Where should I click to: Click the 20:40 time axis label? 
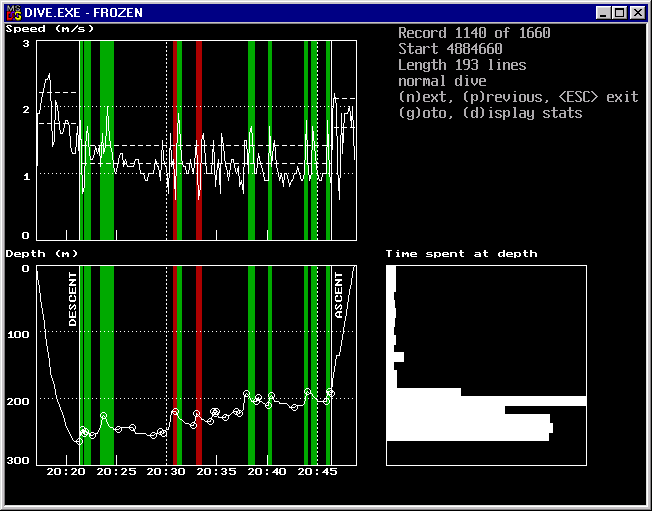click(267, 472)
